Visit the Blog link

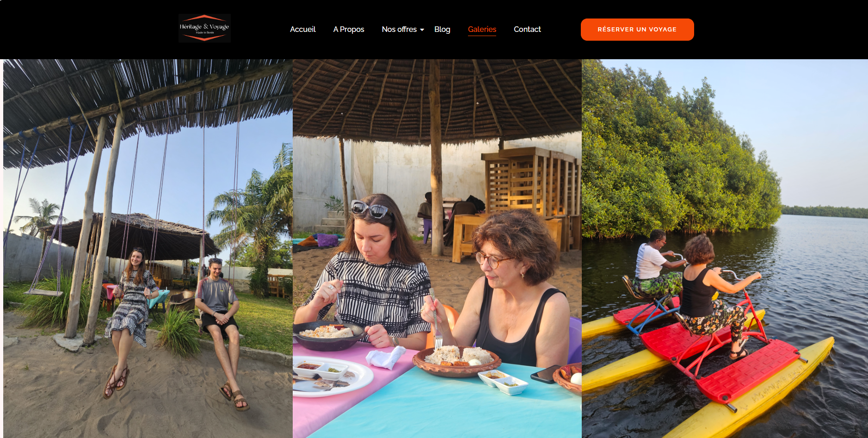(442, 29)
